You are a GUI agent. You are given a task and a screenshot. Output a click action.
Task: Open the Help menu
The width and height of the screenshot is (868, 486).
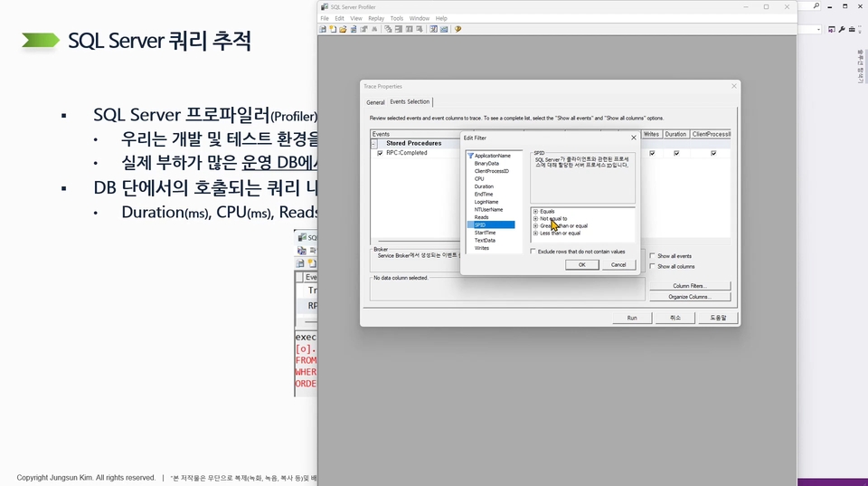(x=441, y=18)
